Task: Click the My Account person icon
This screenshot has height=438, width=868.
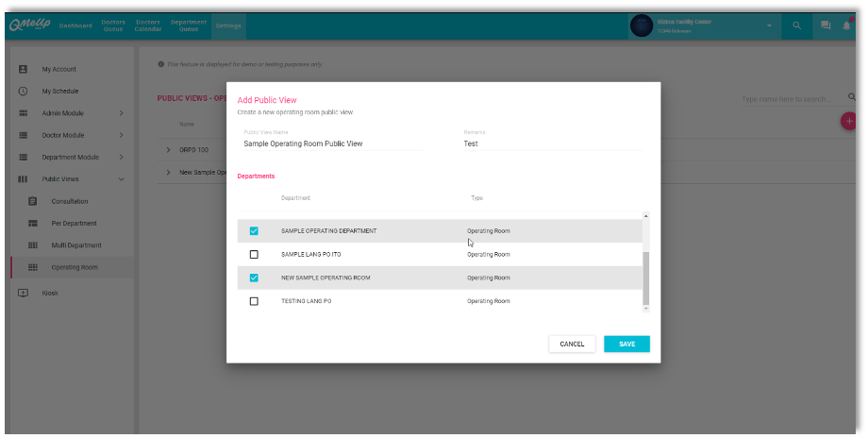Action: (24, 69)
